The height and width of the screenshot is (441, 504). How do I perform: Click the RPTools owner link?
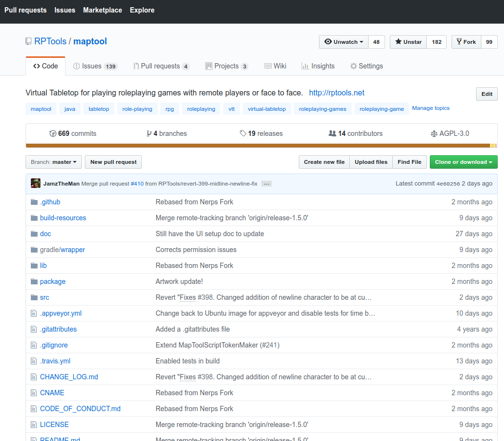[x=51, y=41]
